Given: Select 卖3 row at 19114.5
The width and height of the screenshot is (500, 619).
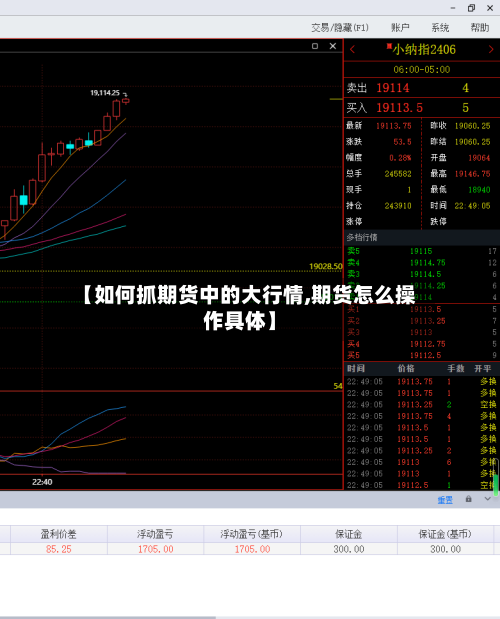Looking at the screenshot, I should (x=421, y=274).
